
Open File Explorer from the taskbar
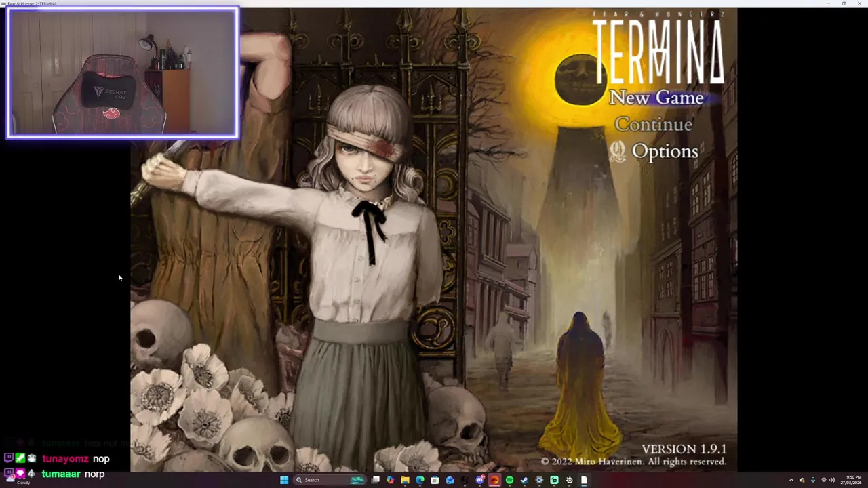[405, 480]
